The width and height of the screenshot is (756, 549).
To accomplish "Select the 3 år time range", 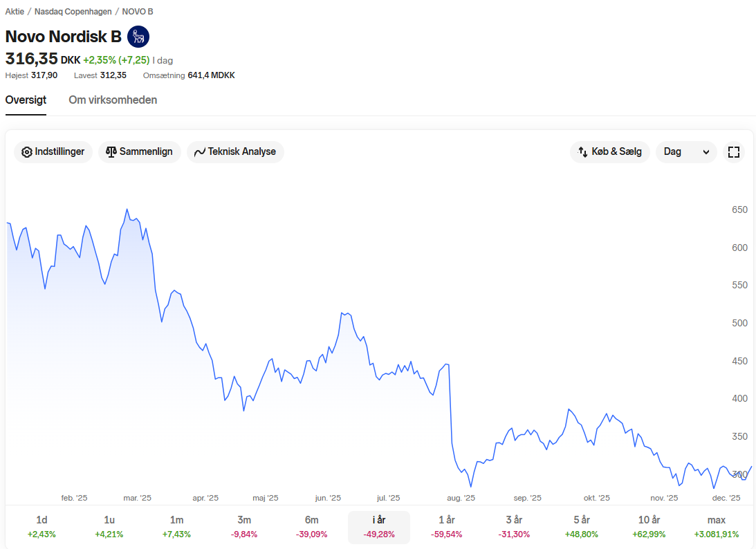I will coord(514,527).
